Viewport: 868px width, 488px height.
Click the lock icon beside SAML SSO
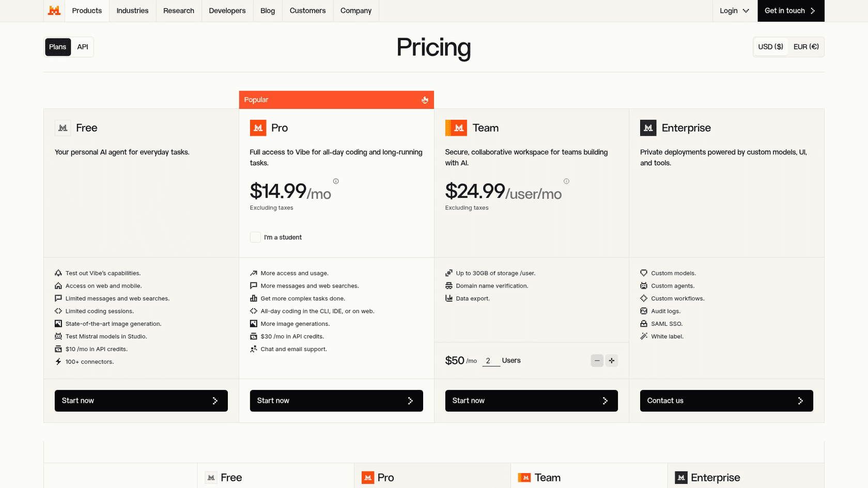tap(644, 324)
